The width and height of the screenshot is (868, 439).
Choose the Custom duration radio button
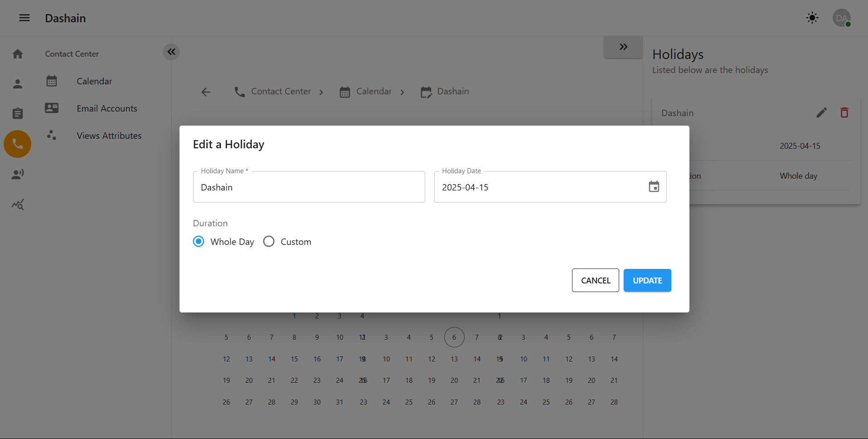(x=269, y=241)
